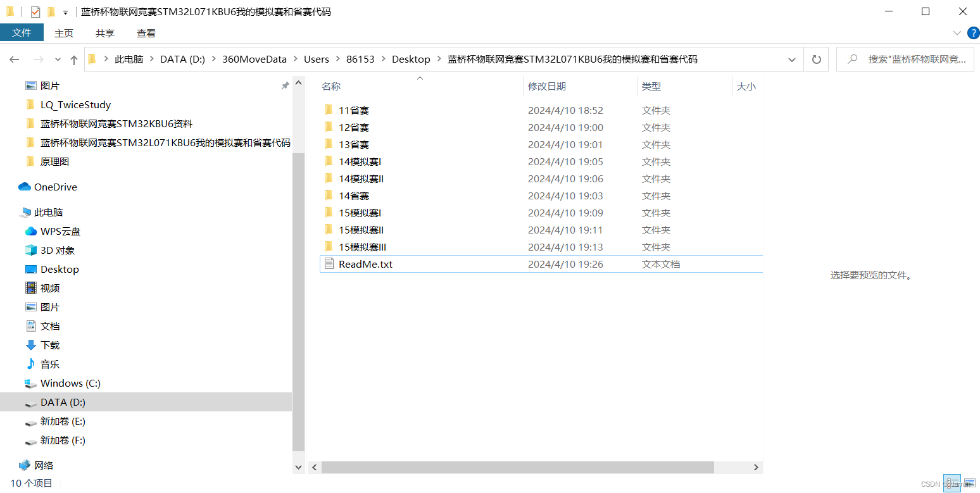Select the 15模拟赛I folder icon
The width and height of the screenshot is (980, 493).
[x=329, y=213]
